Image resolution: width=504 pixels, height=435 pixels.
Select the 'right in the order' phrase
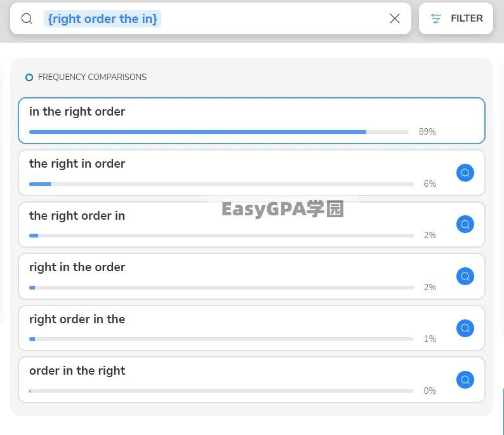[77, 267]
